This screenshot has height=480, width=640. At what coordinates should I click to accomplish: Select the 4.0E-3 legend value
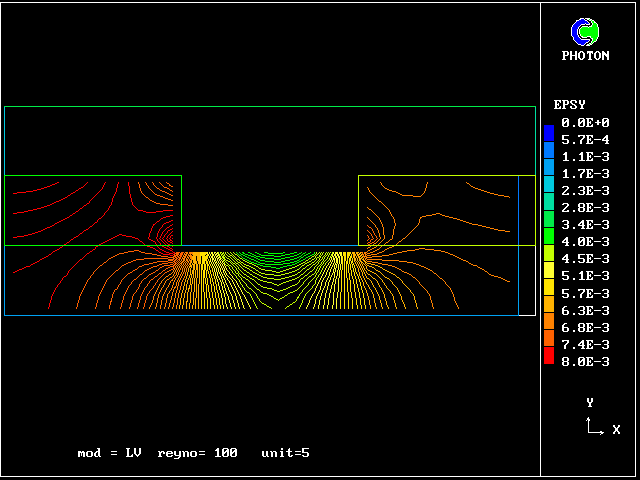click(585, 242)
